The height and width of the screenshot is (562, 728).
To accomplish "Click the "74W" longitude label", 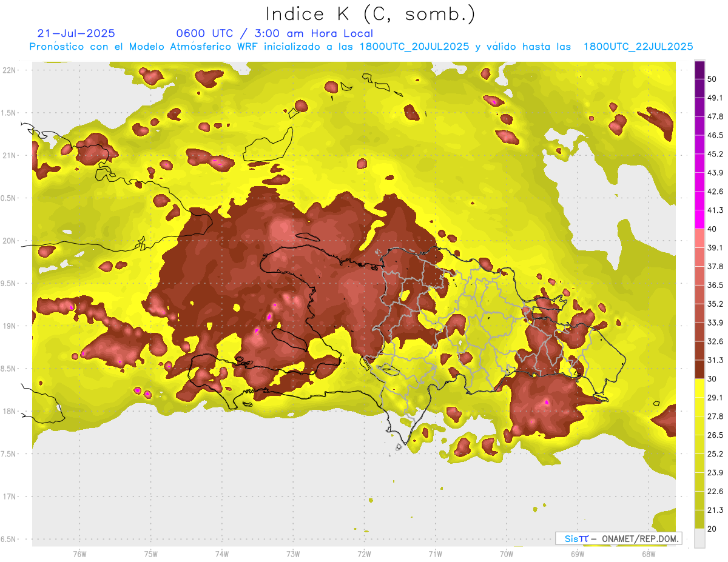I will pyautogui.click(x=222, y=554).
